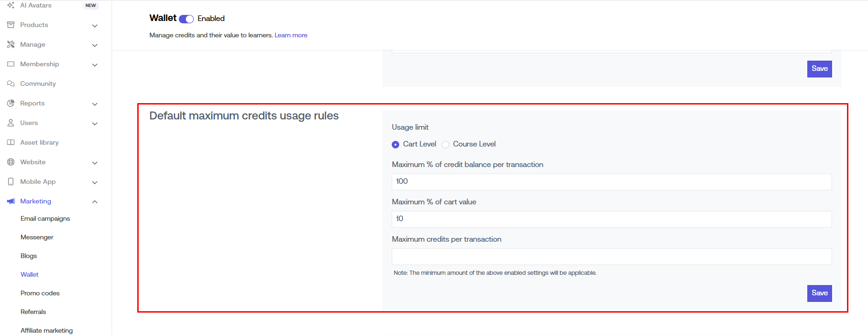Viewport: 868px width, 335px height.
Task: Click the Users person icon
Action: point(11,123)
